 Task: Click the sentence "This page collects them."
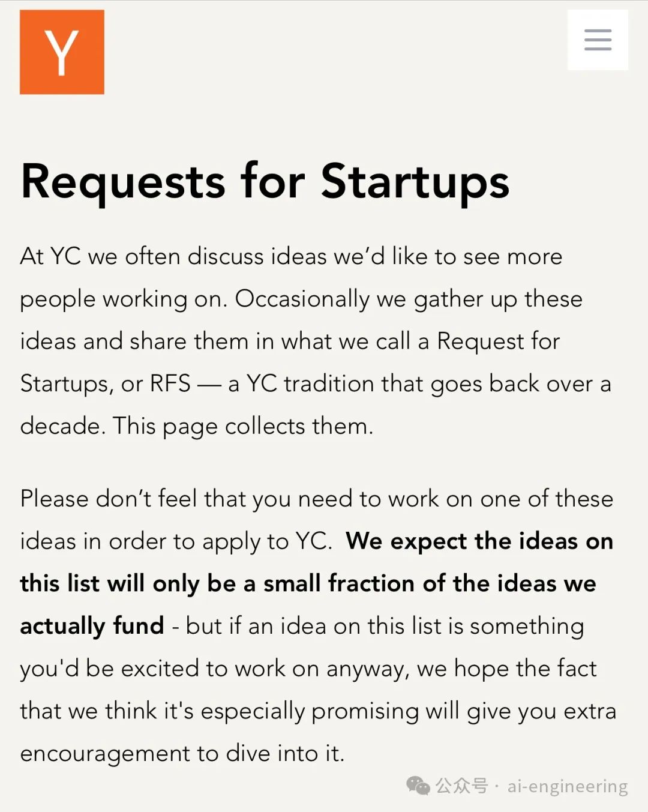tap(243, 426)
